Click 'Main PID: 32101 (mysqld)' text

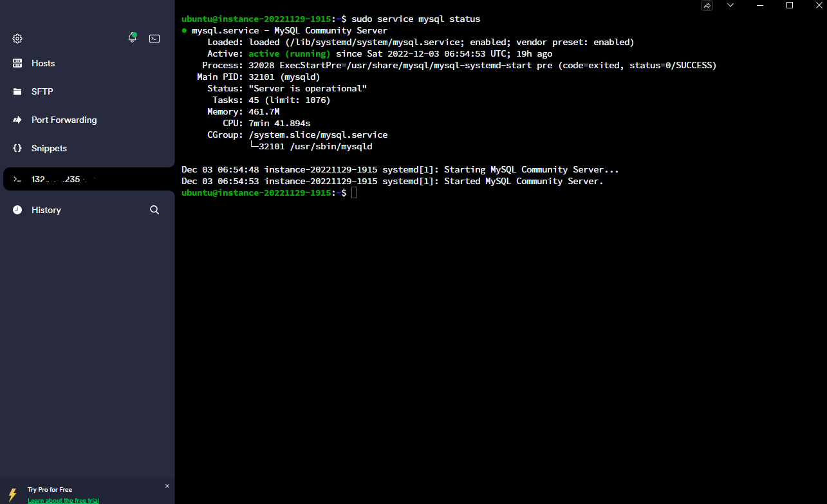tap(259, 77)
